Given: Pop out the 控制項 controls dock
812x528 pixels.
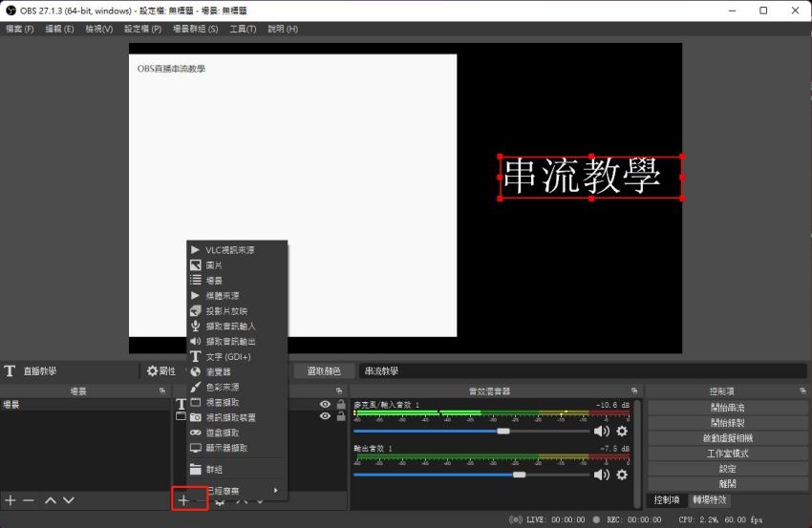Looking at the screenshot, I should coord(802,391).
